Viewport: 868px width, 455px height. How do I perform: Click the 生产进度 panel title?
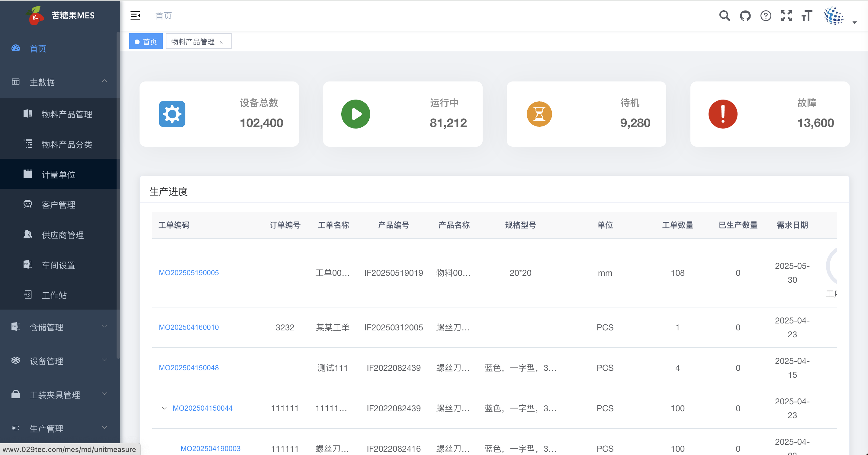click(168, 191)
